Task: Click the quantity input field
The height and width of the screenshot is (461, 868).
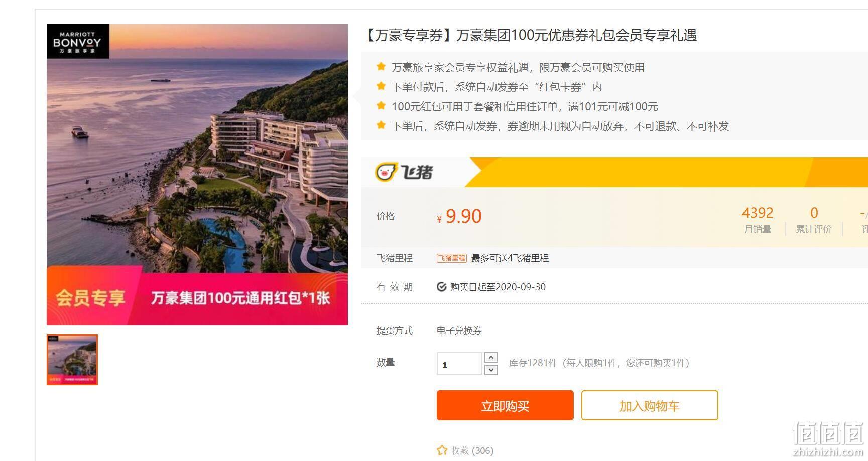Action: (x=459, y=364)
